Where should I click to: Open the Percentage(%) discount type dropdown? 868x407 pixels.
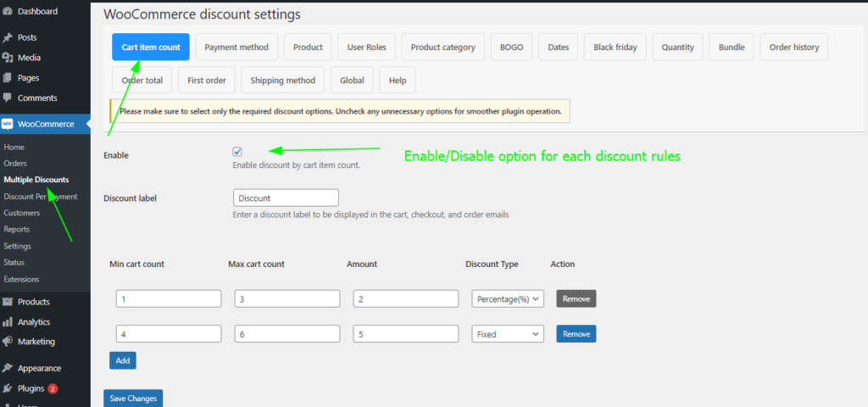507,298
